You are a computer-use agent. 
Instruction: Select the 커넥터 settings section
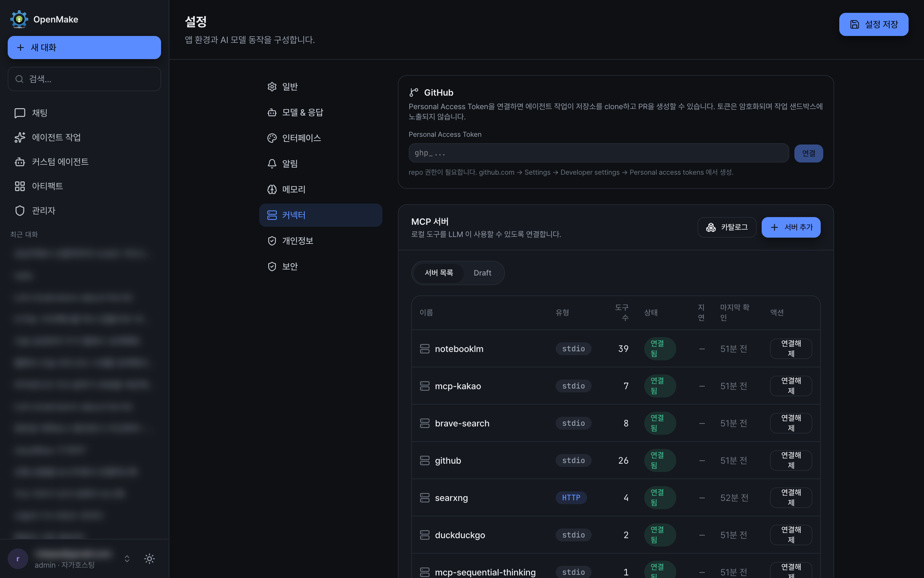(321, 215)
